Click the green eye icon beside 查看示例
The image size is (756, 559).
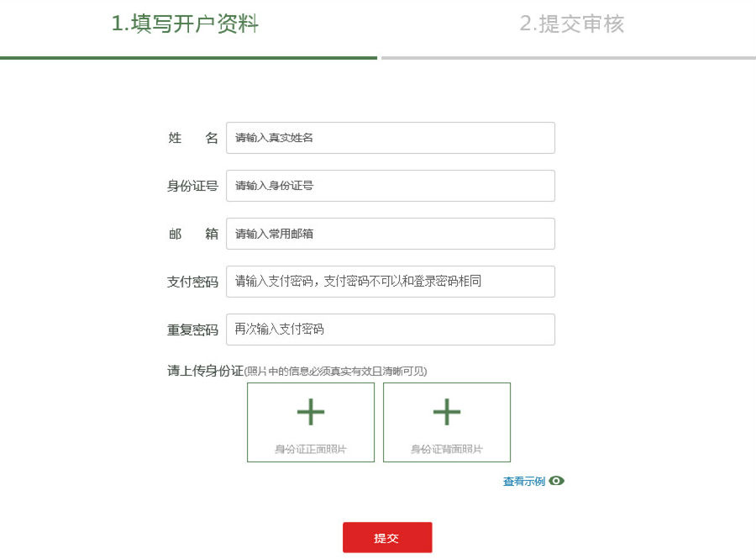(x=556, y=481)
